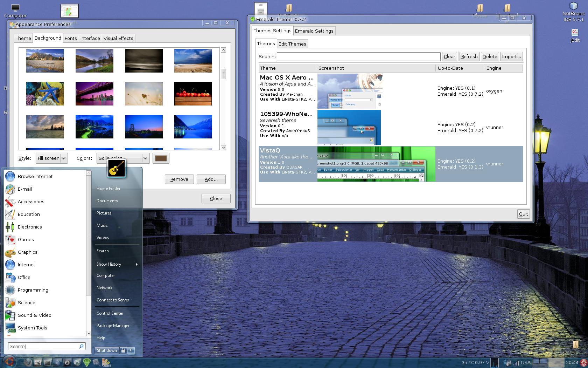Click the Emerald theme Search field
The width and height of the screenshot is (588, 368).
[358, 56]
